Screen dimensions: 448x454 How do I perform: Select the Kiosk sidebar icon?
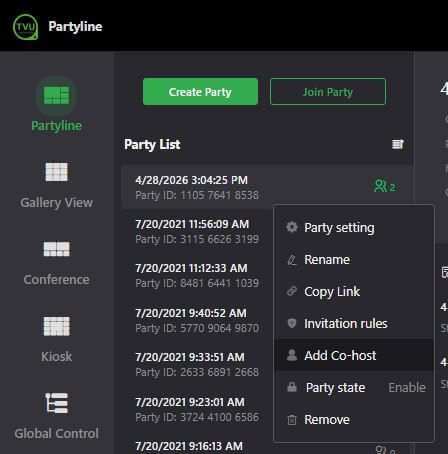point(56,326)
